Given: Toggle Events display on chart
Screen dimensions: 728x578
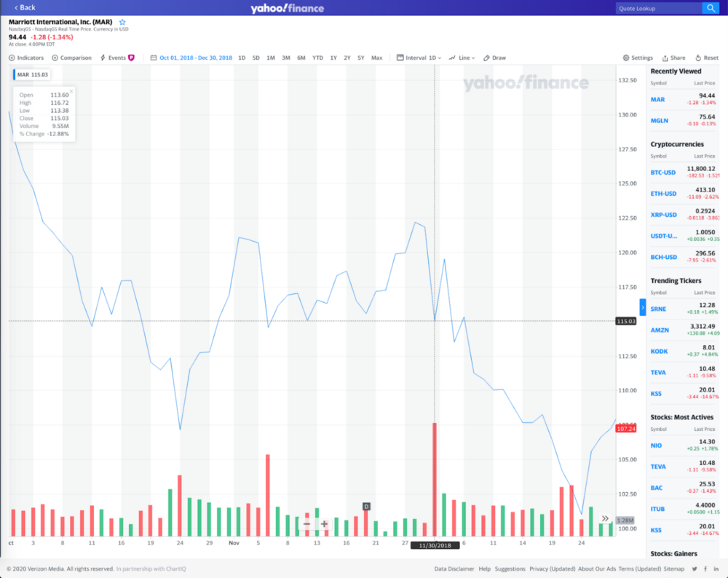Looking at the screenshot, I should [x=116, y=58].
